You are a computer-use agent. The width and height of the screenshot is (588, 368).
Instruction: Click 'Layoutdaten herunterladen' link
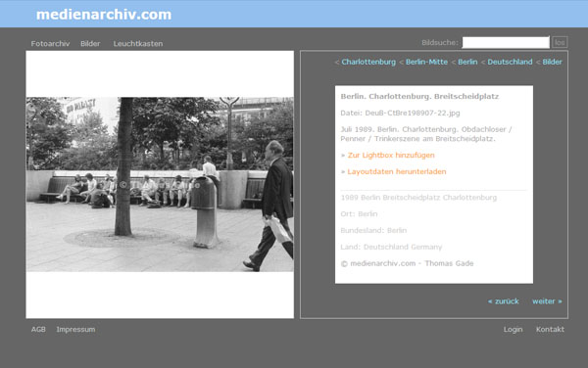pos(397,171)
